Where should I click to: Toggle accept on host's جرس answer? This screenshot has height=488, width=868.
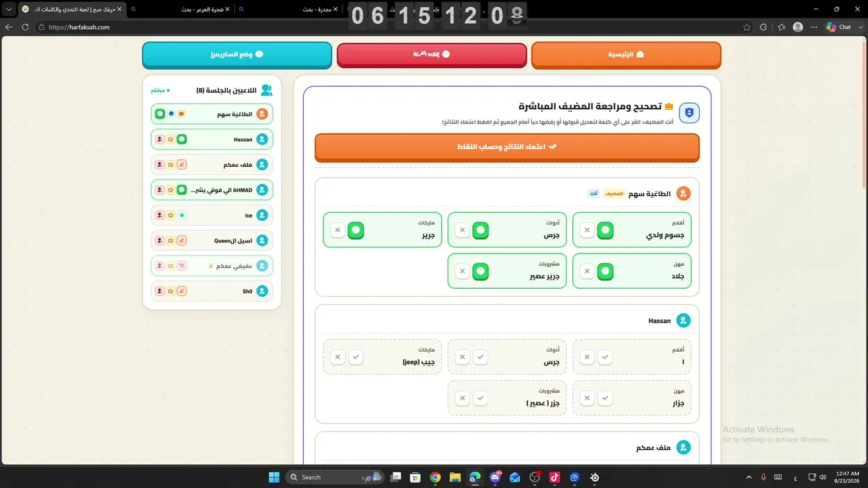pyautogui.click(x=481, y=230)
